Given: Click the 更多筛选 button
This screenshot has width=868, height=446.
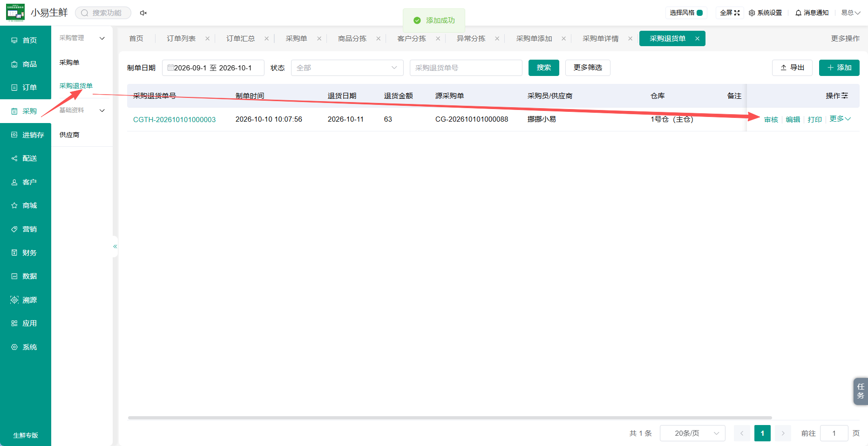Looking at the screenshot, I should click(588, 68).
